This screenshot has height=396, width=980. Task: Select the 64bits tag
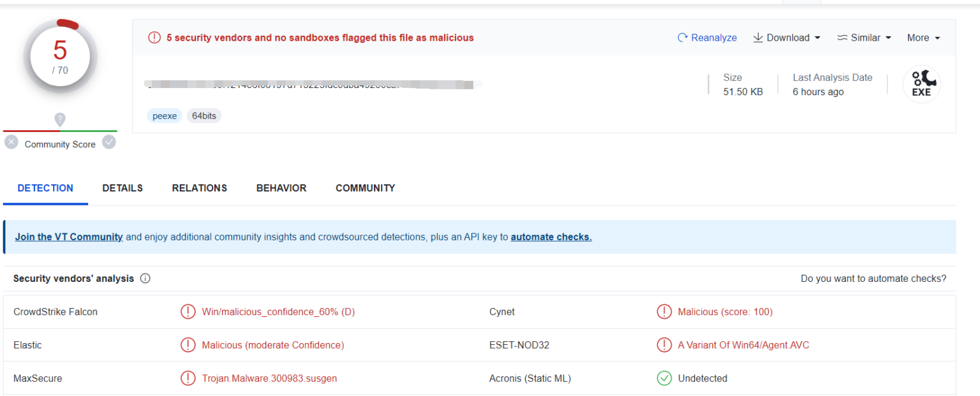(204, 116)
